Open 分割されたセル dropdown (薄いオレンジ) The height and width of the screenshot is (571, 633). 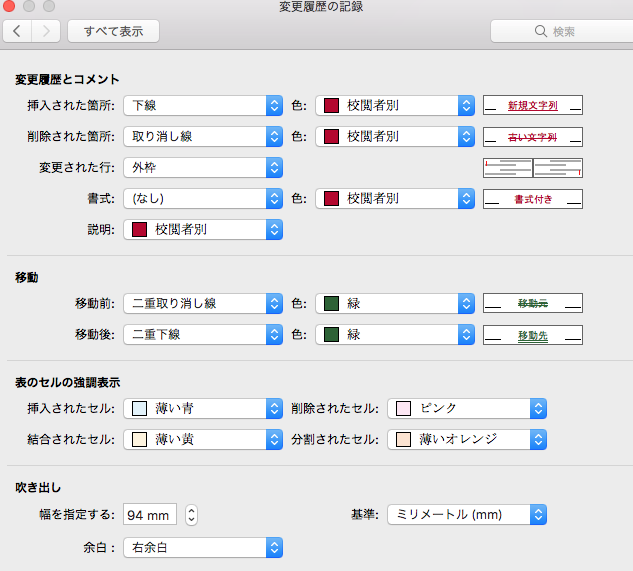pyautogui.click(x=467, y=439)
